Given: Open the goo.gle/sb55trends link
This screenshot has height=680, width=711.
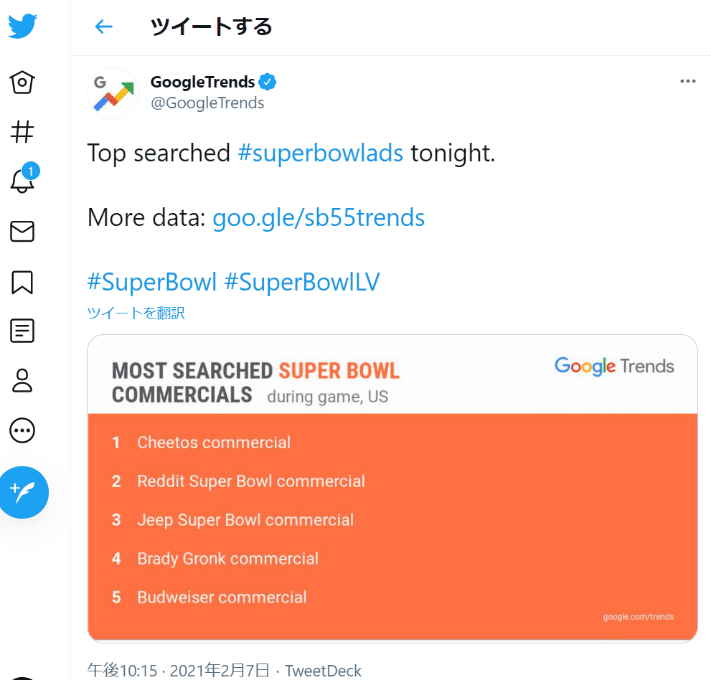Looking at the screenshot, I should point(319,218).
